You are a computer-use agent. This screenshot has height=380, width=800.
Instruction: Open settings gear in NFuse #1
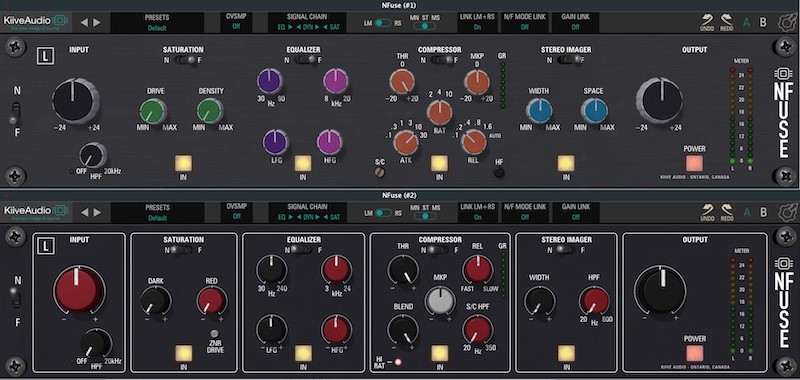(x=787, y=22)
